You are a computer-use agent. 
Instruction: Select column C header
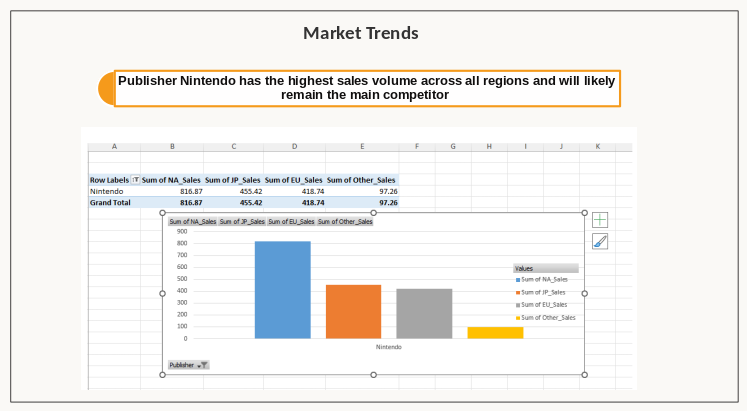[233, 147]
